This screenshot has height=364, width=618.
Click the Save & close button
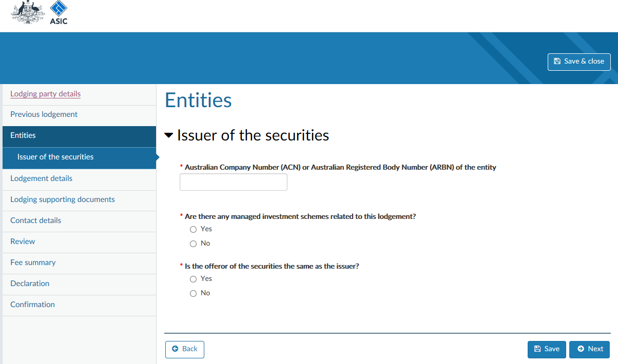(579, 62)
